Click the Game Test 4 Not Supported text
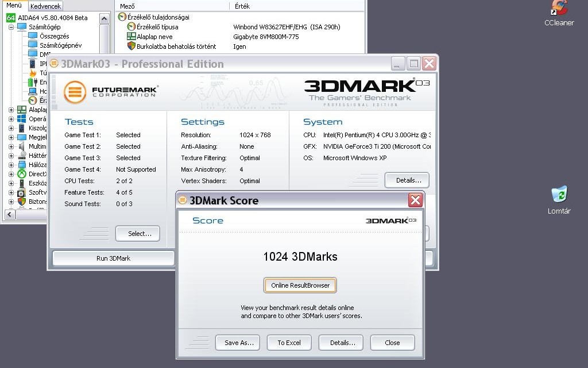The width and height of the screenshot is (588, 368). click(x=110, y=169)
